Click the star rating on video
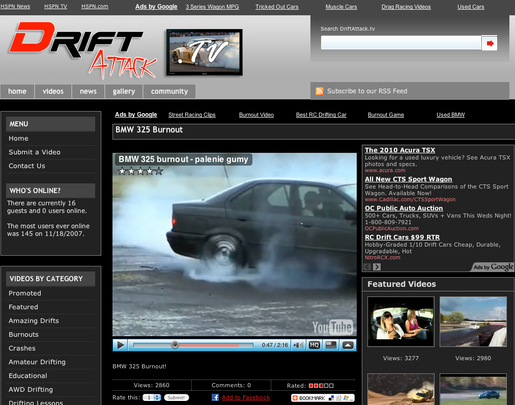 coord(141,171)
